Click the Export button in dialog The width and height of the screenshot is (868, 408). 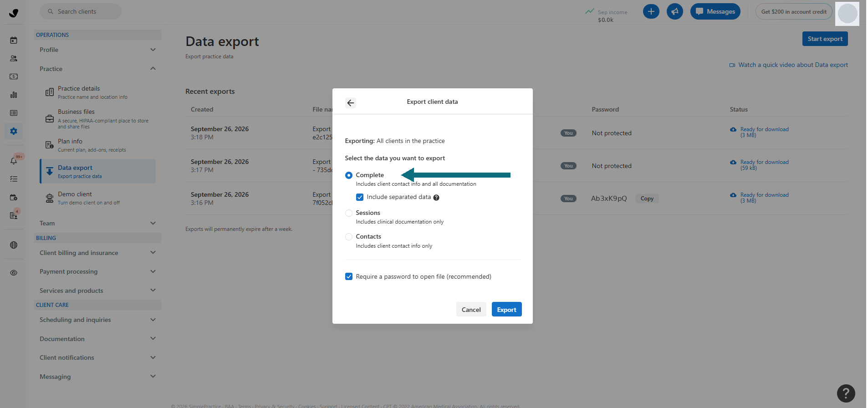click(x=506, y=310)
